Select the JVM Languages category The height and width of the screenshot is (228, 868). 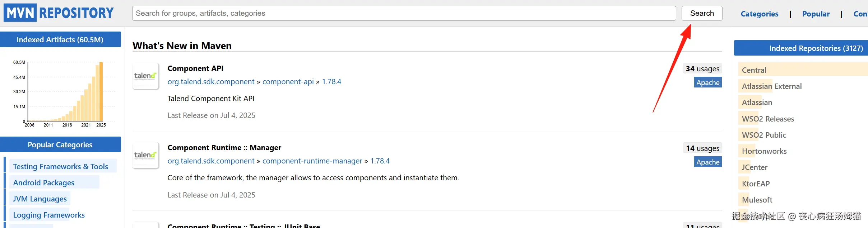(40, 199)
